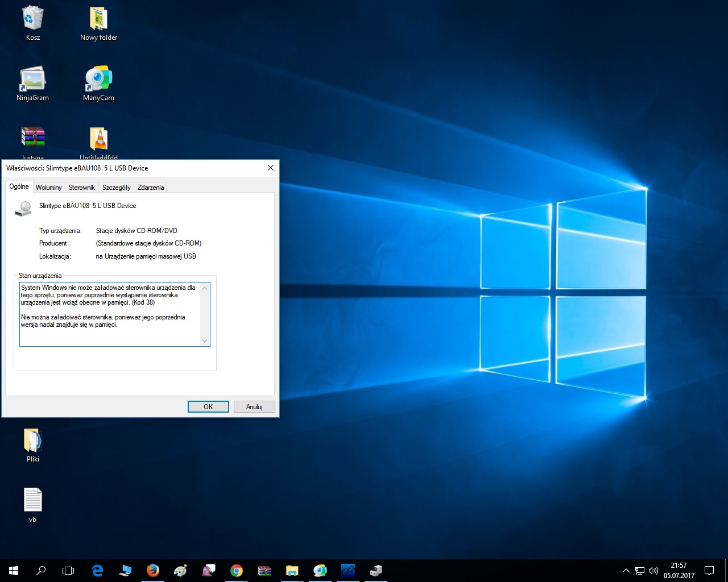Open the volume speaker tray icon
Viewport: 728px width, 582px height.
click(653, 570)
